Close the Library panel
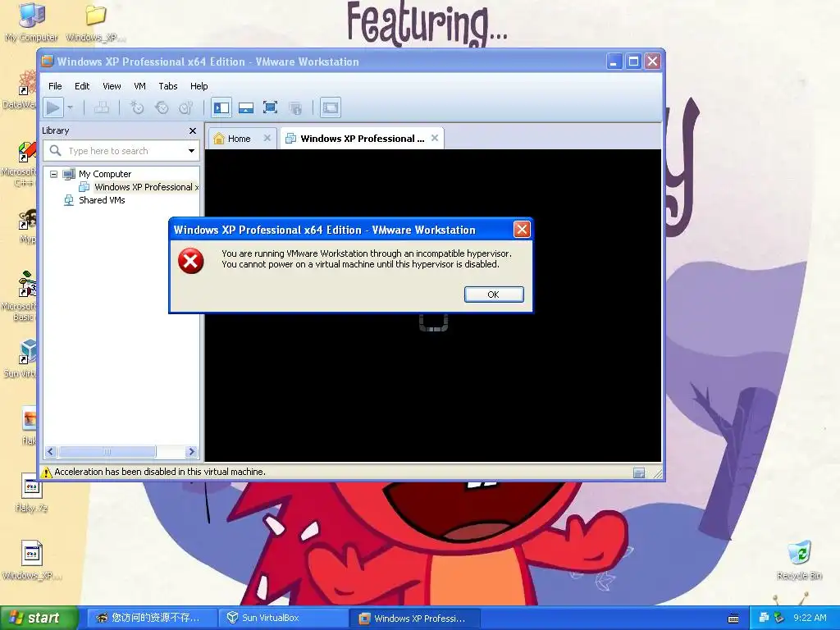 click(x=192, y=130)
